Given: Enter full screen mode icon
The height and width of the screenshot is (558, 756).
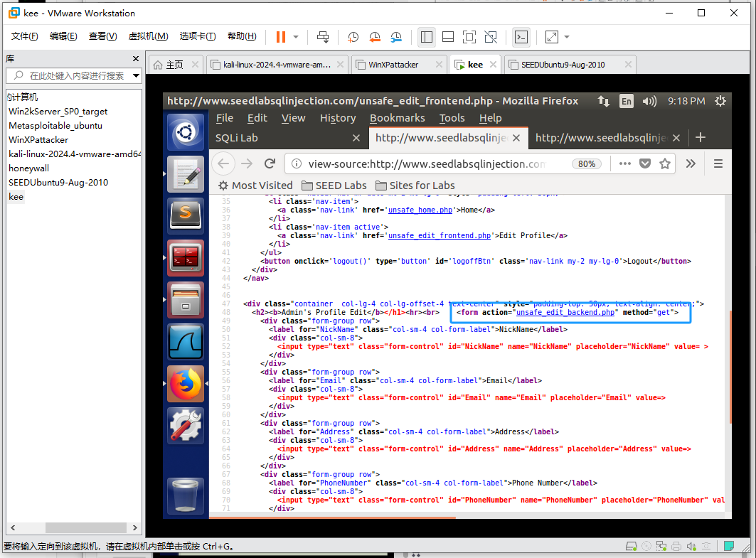Looking at the screenshot, I should pos(469,37).
